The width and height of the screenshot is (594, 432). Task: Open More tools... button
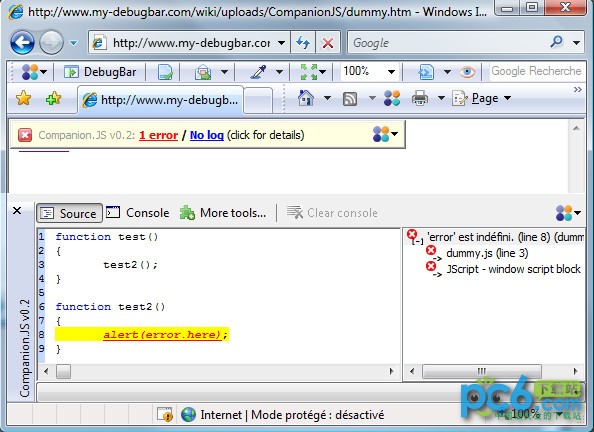223,213
